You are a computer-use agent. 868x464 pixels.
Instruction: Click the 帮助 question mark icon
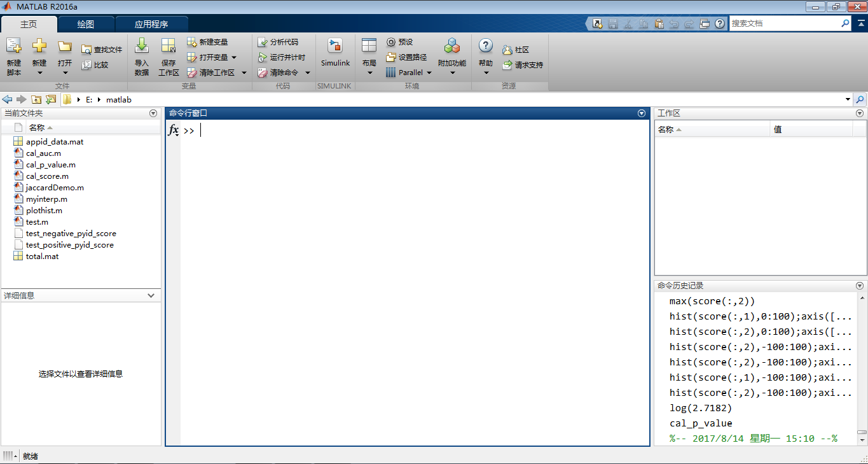486,46
